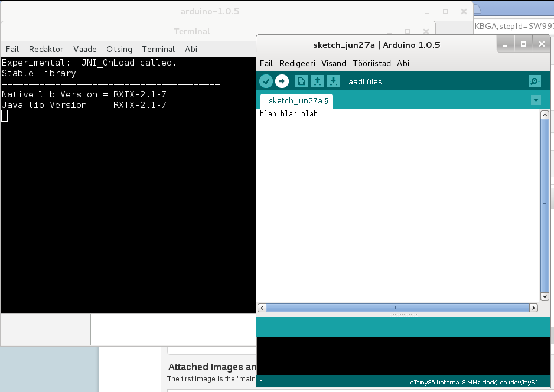Open the Terminal's Redaktor menu
Viewport: 554px width, 392px height.
46,49
